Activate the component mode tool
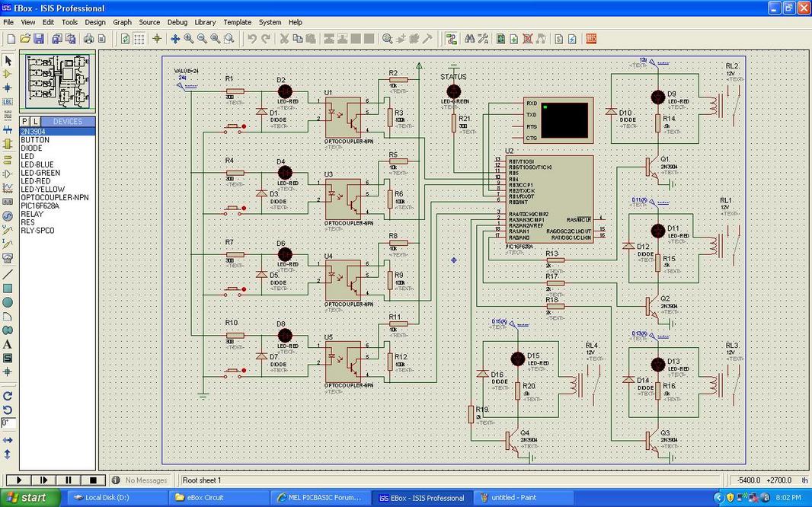The image size is (812, 507). click(8, 74)
